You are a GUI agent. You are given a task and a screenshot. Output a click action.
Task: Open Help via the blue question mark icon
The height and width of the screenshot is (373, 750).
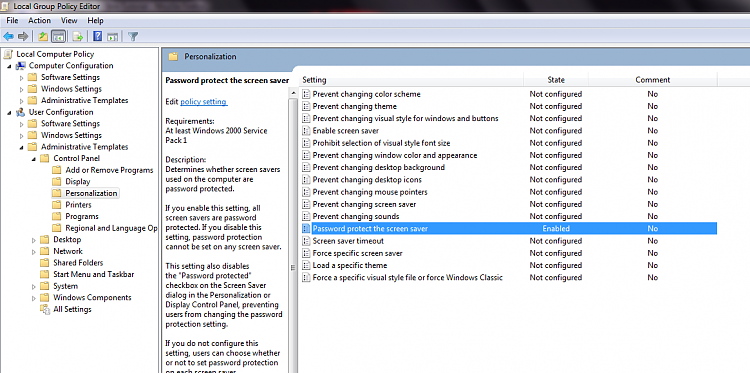98,36
